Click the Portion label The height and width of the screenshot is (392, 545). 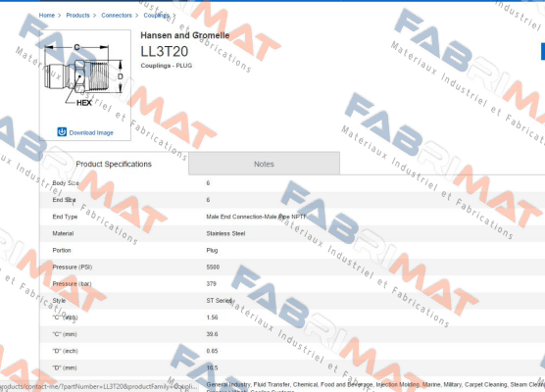pyautogui.click(x=62, y=250)
